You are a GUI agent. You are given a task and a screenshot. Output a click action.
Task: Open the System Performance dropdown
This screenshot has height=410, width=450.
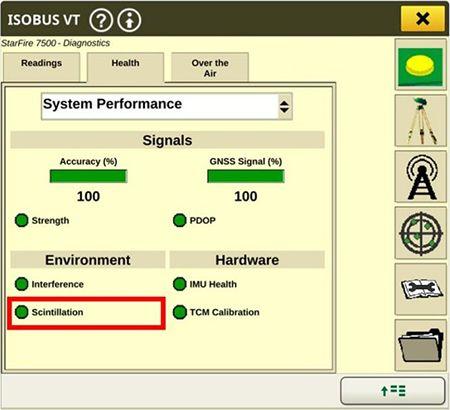pos(167,106)
